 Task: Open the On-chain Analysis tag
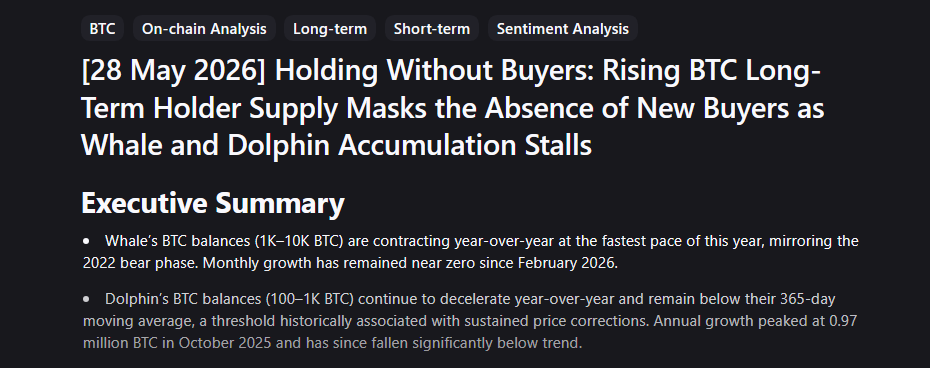(x=204, y=28)
